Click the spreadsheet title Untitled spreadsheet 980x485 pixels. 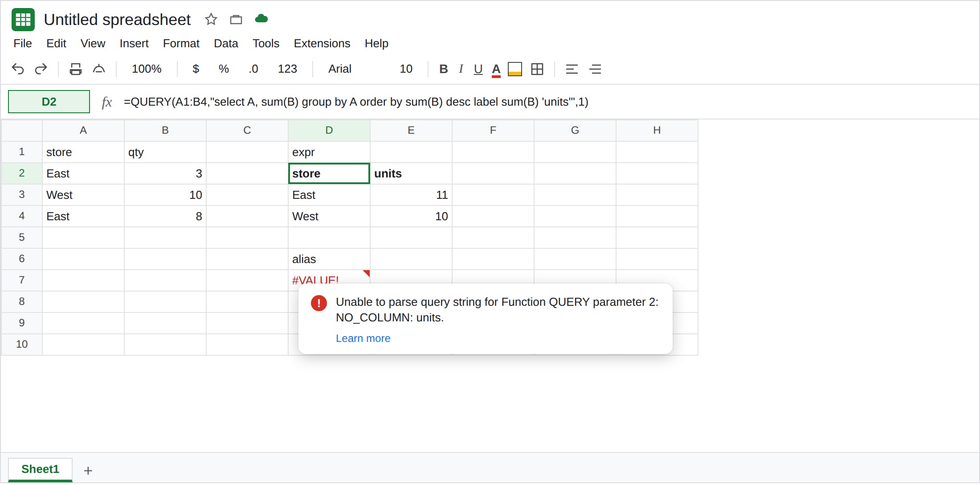(117, 20)
